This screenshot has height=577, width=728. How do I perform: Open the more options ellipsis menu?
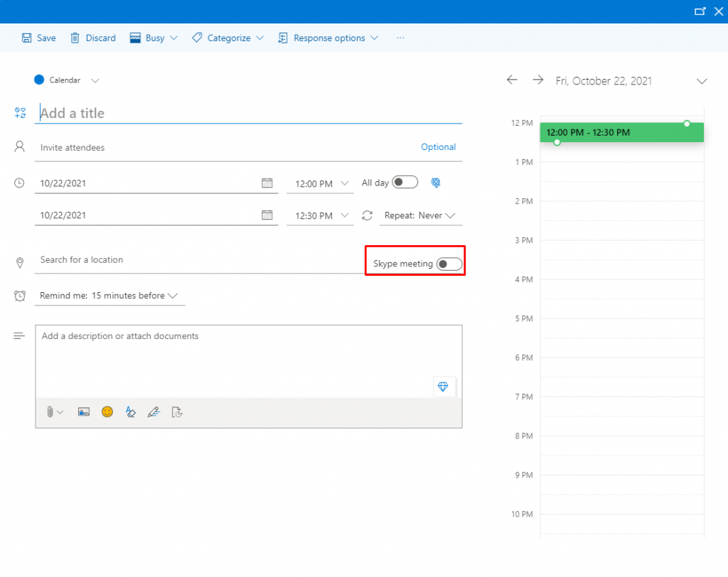click(x=400, y=38)
